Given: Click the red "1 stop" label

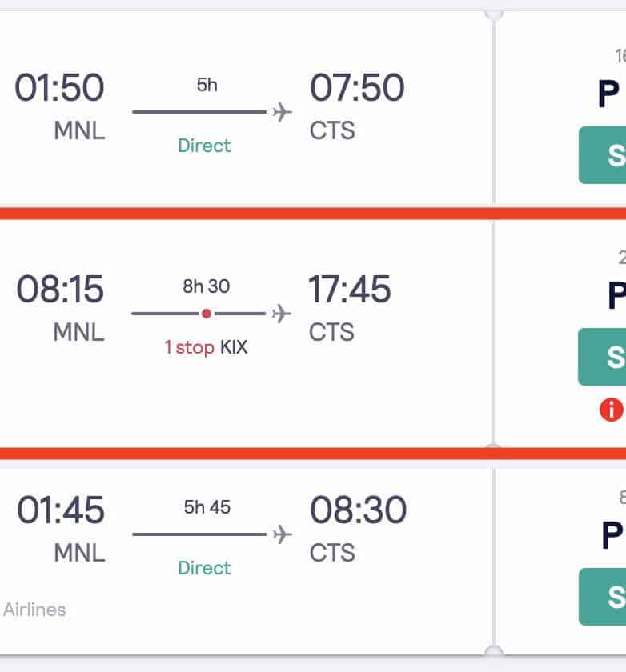Looking at the screenshot, I should pos(190,347).
